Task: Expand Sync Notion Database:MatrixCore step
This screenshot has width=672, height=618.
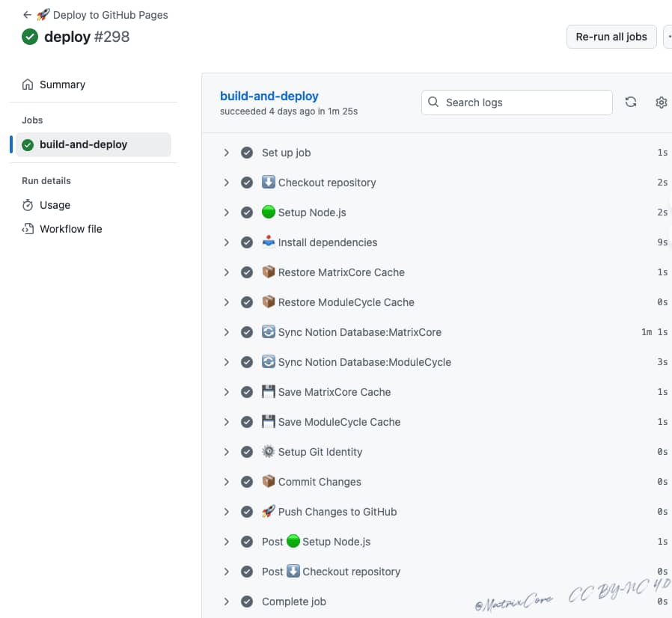Action: coord(226,332)
